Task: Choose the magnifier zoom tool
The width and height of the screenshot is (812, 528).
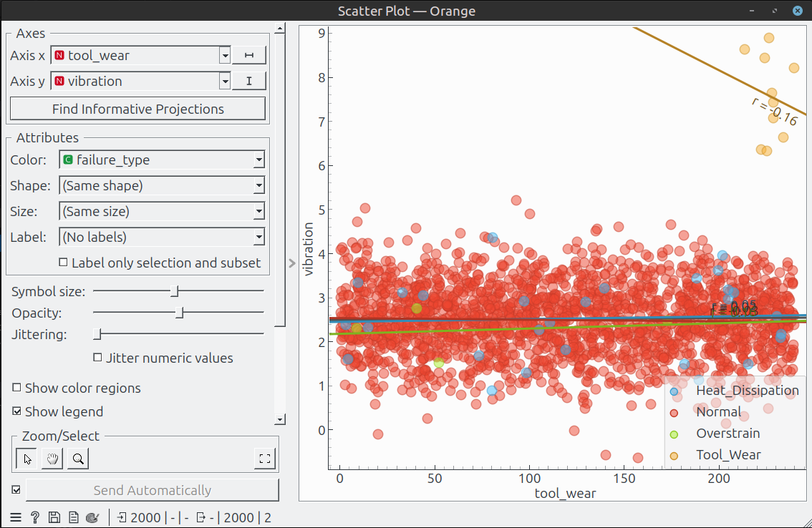Action: [x=78, y=459]
